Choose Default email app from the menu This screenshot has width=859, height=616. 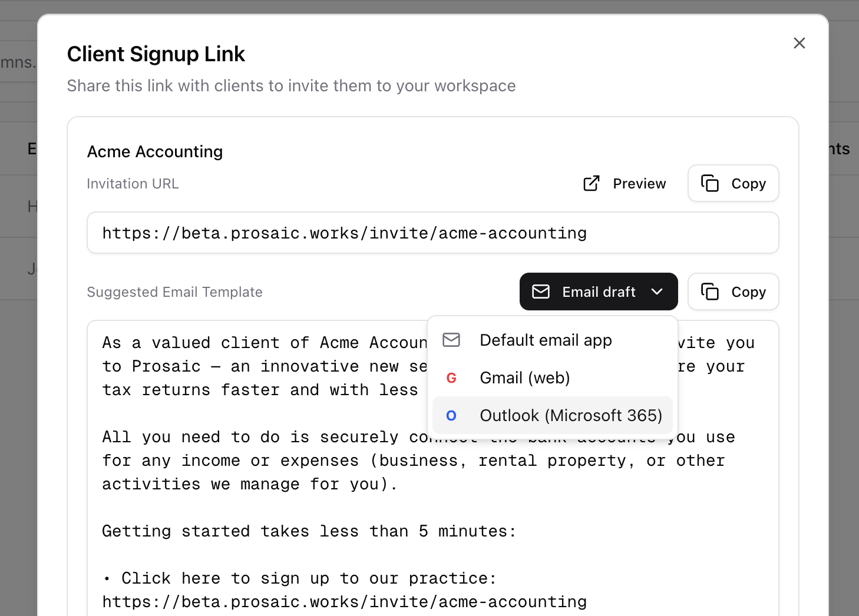pos(552,340)
